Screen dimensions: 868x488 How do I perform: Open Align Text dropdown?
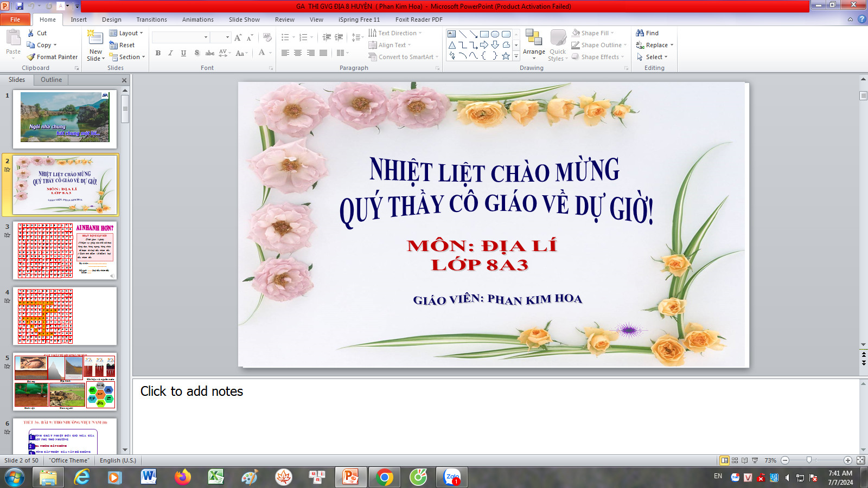click(x=390, y=45)
